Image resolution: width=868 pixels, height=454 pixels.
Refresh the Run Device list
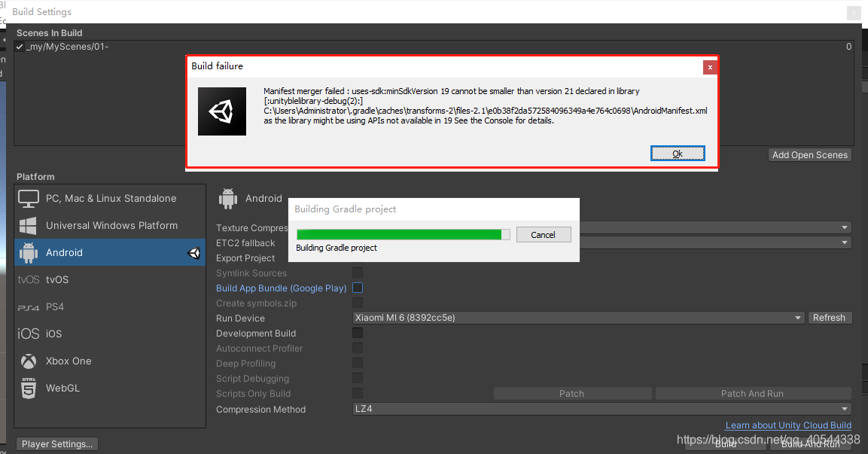pyautogui.click(x=830, y=318)
